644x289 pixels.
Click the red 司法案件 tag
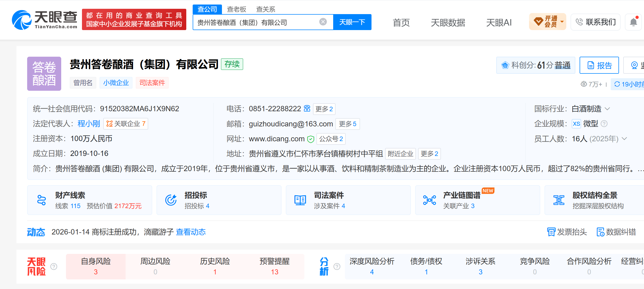pos(152,83)
